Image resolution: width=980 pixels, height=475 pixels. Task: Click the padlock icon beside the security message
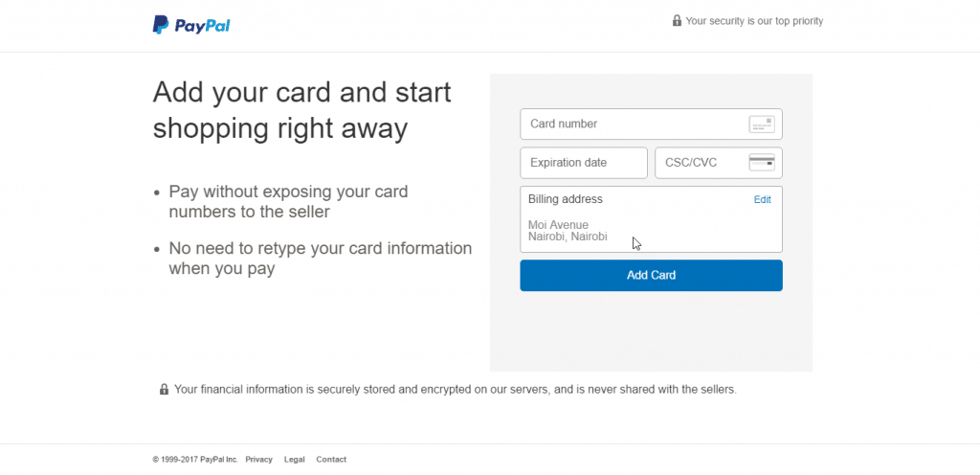[677, 21]
